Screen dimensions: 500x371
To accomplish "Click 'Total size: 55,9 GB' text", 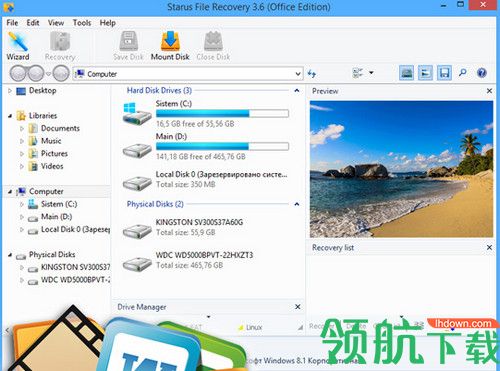I will point(186,232).
